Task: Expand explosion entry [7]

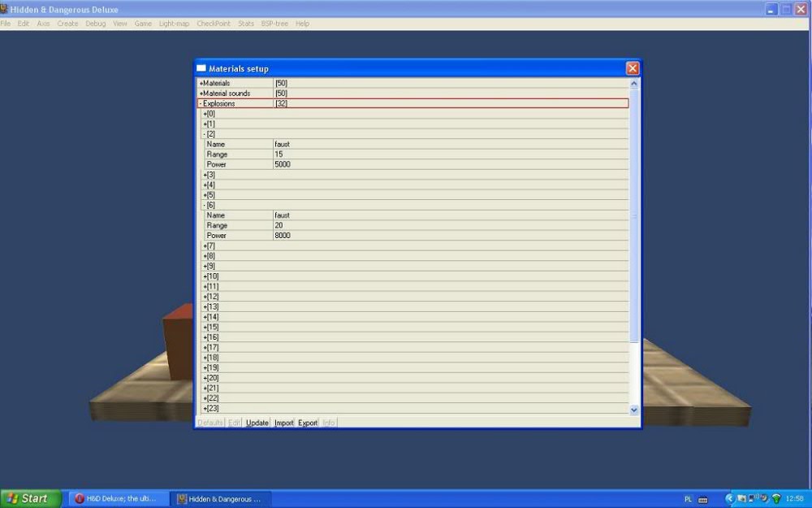Action: pyautogui.click(x=205, y=245)
